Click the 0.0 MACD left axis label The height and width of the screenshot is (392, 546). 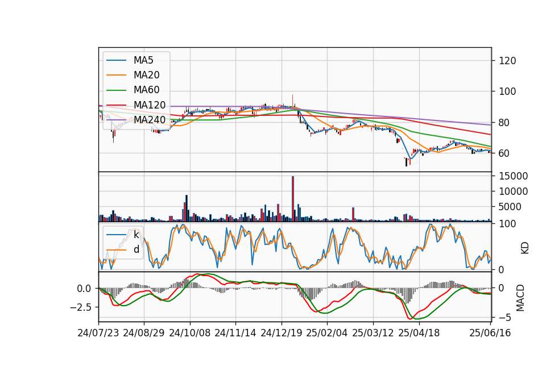tap(84, 289)
